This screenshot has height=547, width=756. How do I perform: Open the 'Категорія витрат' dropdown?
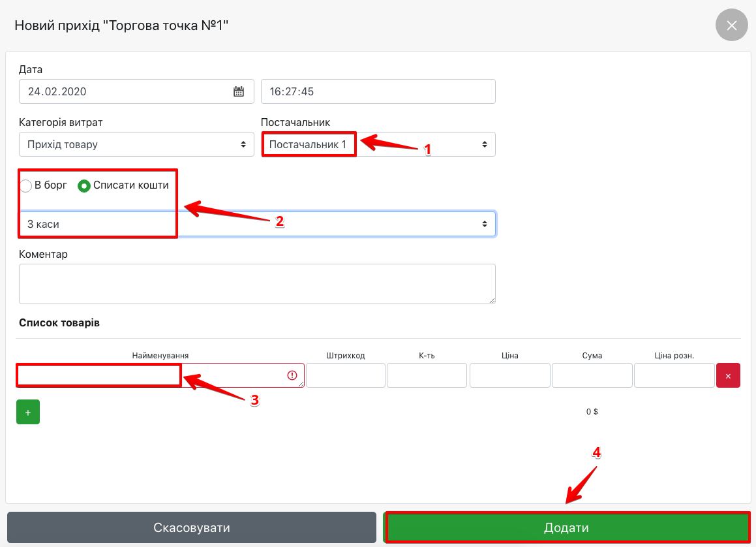[x=136, y=144]
